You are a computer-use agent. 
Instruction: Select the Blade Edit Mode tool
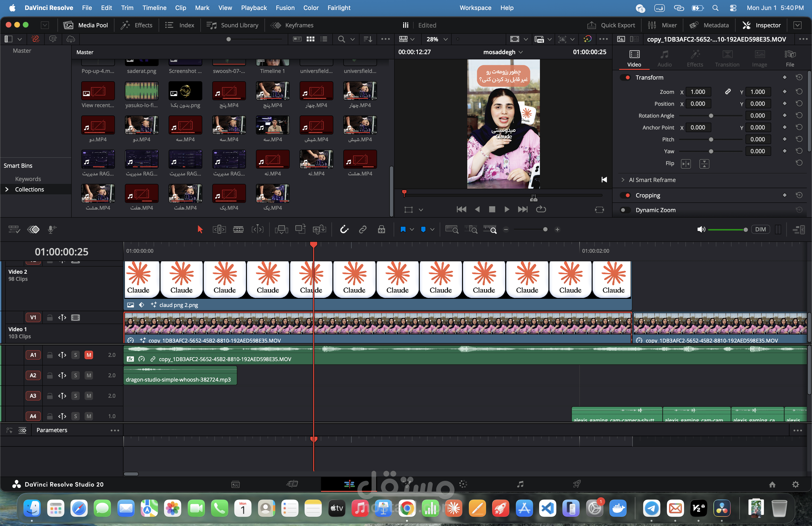pyautogui.click(x=238, y=229)
